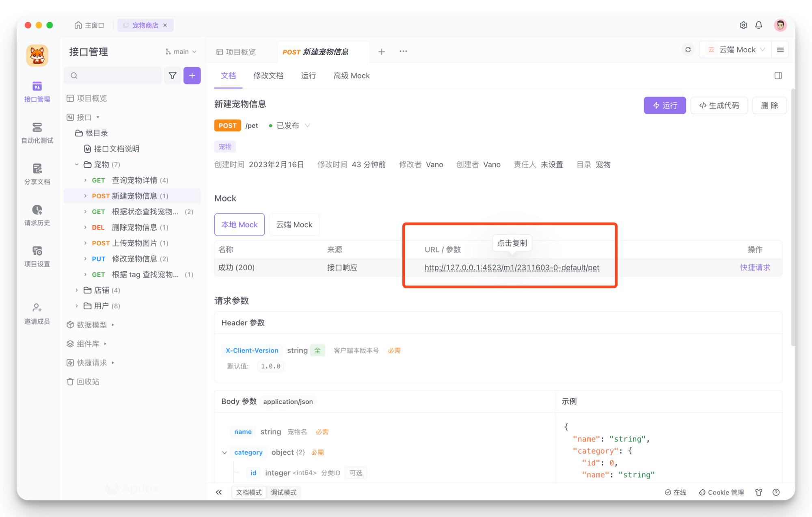Viewport: 812px width, 517px height.
Task: Go to 主窗口 home tab
Action: pos(89,25)
